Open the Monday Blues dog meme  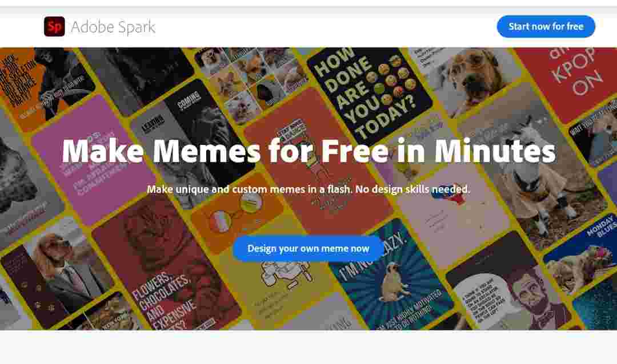point(583,252)
